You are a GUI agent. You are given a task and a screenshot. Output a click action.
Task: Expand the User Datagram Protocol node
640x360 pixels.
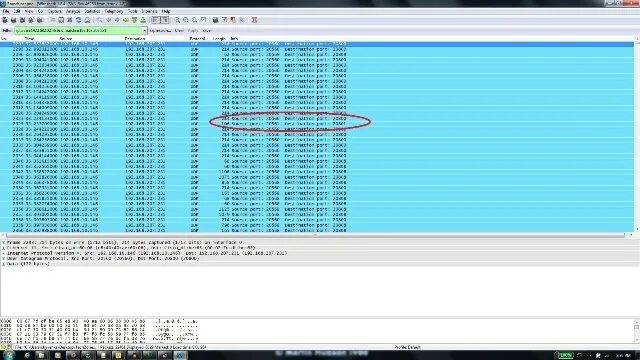4,258
